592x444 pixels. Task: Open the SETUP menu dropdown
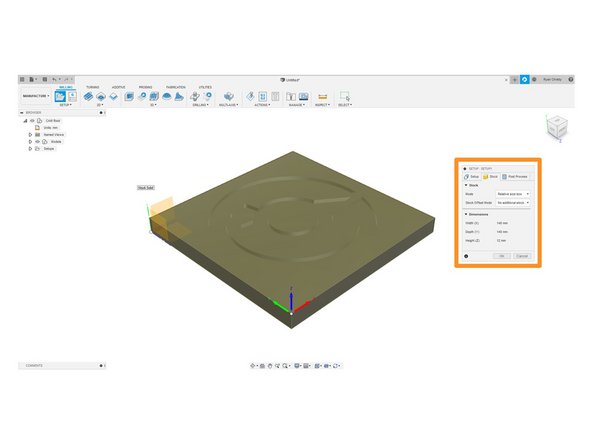[65, 105]
